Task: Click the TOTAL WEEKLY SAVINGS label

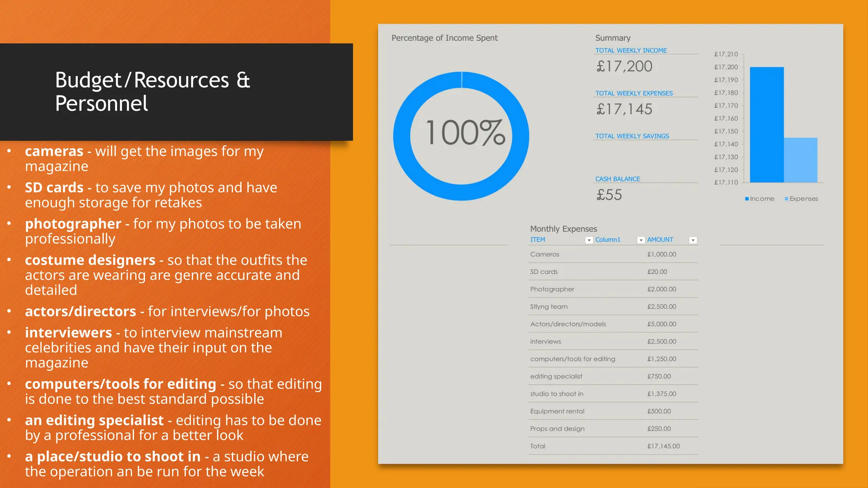Action: 632,136
